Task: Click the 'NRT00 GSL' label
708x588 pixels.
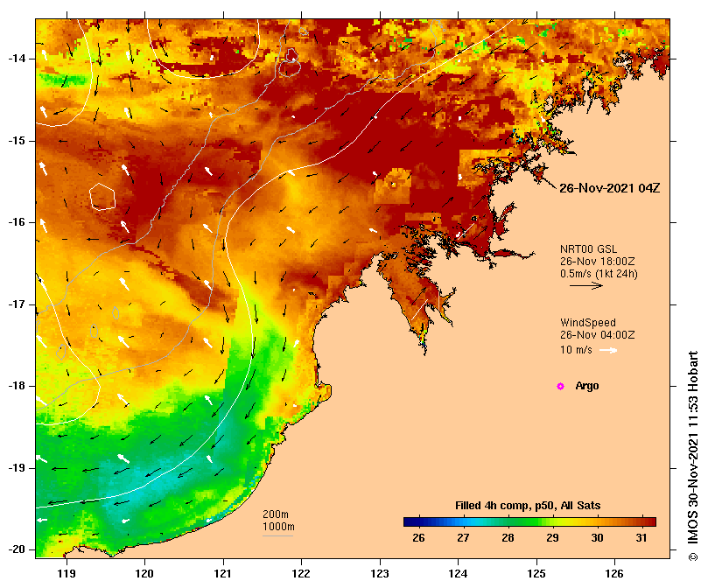Action: pyautogui.click(x=588, y=249)
